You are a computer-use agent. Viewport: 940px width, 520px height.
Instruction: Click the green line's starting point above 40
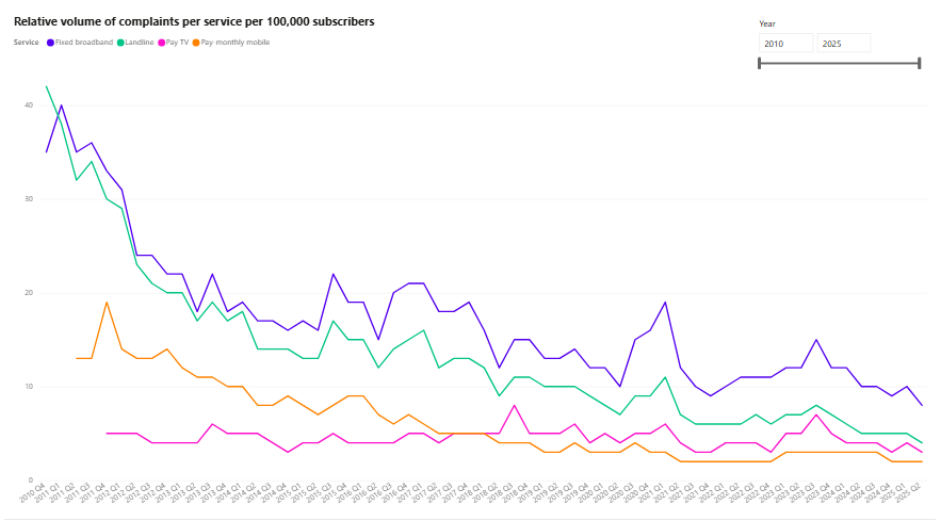46,87
